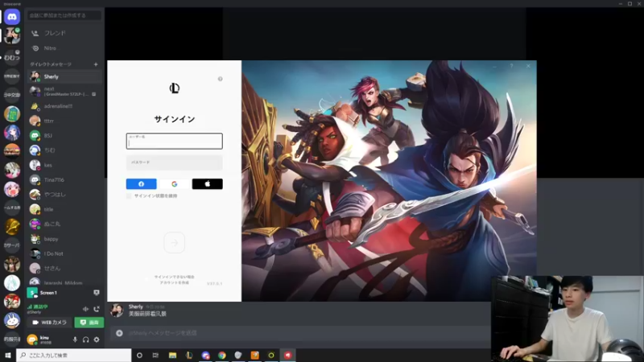Click the Windows taskbar search box

[x=74, y=356]
